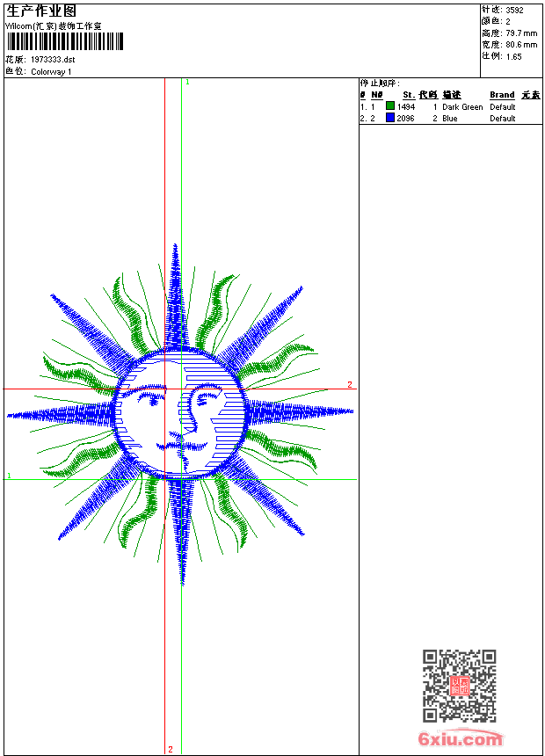Click the 生产作业图 title

[41, 11]
